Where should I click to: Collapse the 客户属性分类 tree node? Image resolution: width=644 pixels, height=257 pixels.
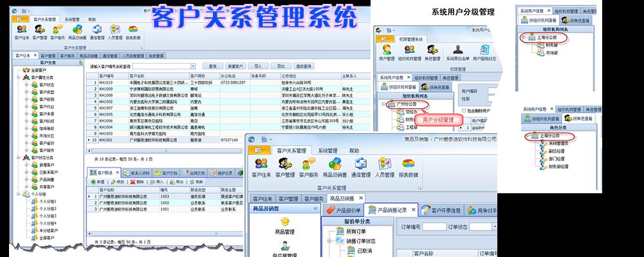(19, 77)
